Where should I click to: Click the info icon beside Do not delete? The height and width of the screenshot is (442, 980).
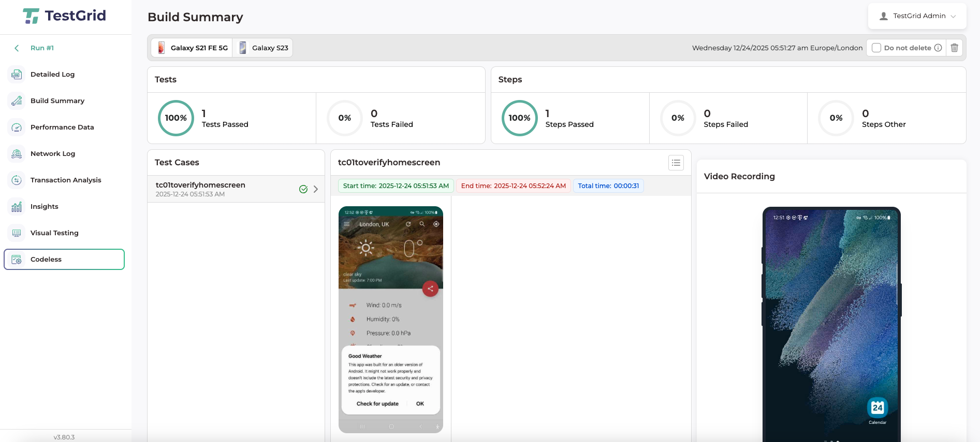click(x=938, y=48)
